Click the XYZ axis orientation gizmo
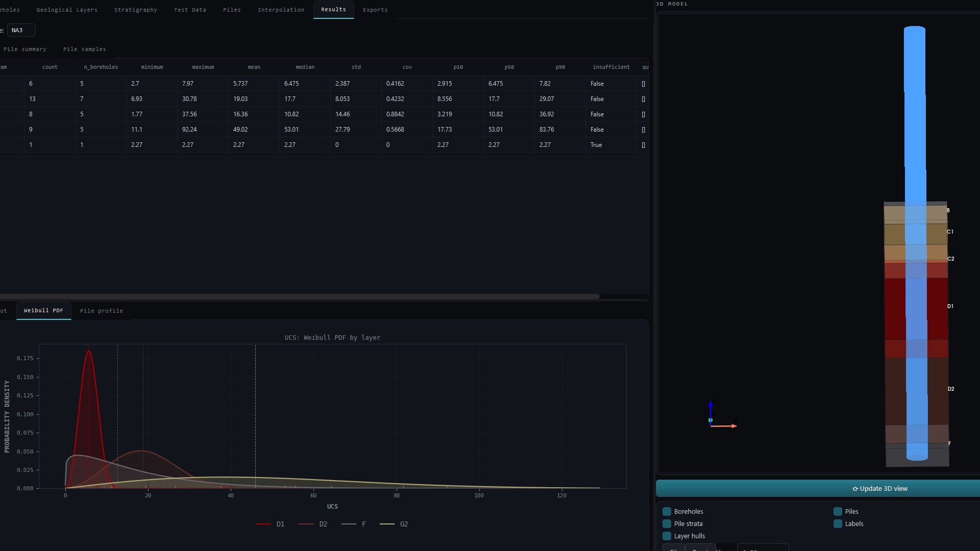This screenshot has width=980, height=551. point(722,413)
